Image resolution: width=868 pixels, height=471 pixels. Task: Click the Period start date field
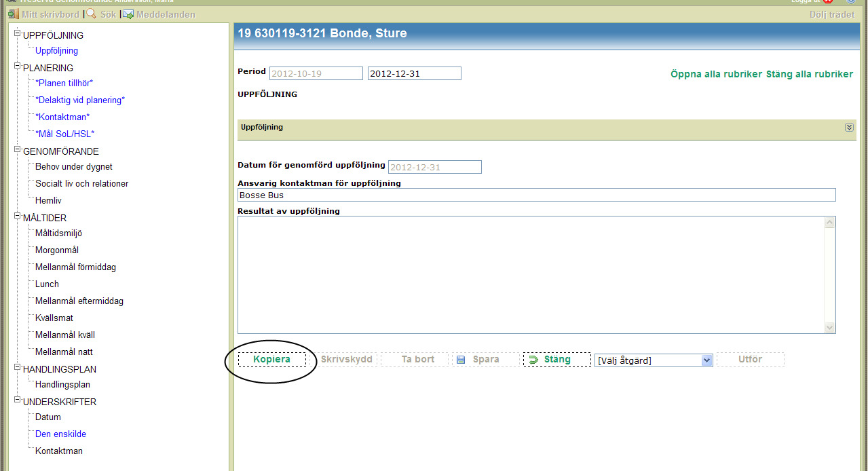(x=316, y=73)
